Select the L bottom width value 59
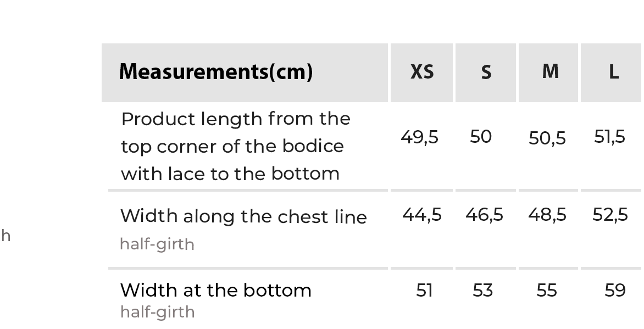The width and height of the screenshot is (644, 329). [615, 290]
